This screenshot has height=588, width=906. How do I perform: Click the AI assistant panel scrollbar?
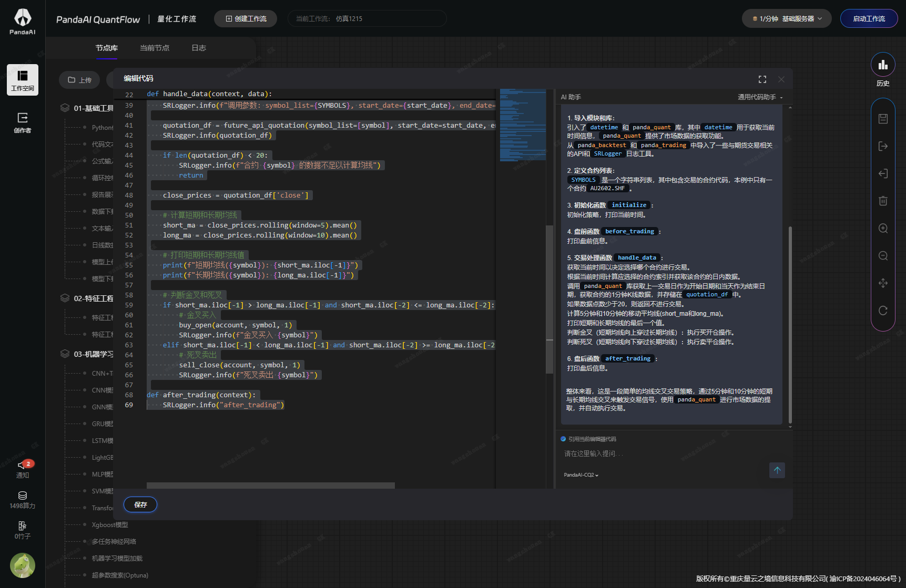(790, 325)
